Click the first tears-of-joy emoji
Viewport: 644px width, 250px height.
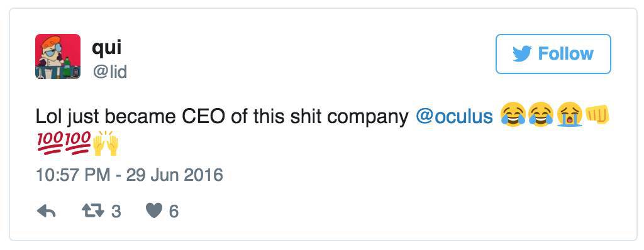513,116
